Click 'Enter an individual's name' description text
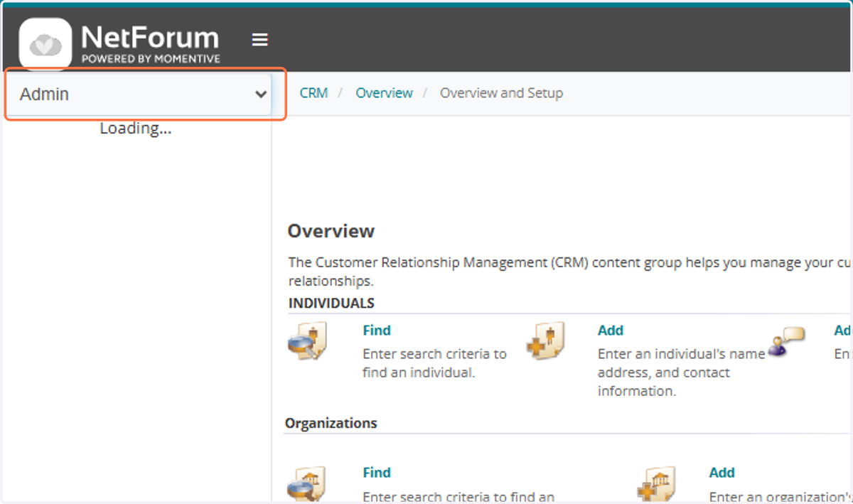853x504 pixels. [681, 372]
